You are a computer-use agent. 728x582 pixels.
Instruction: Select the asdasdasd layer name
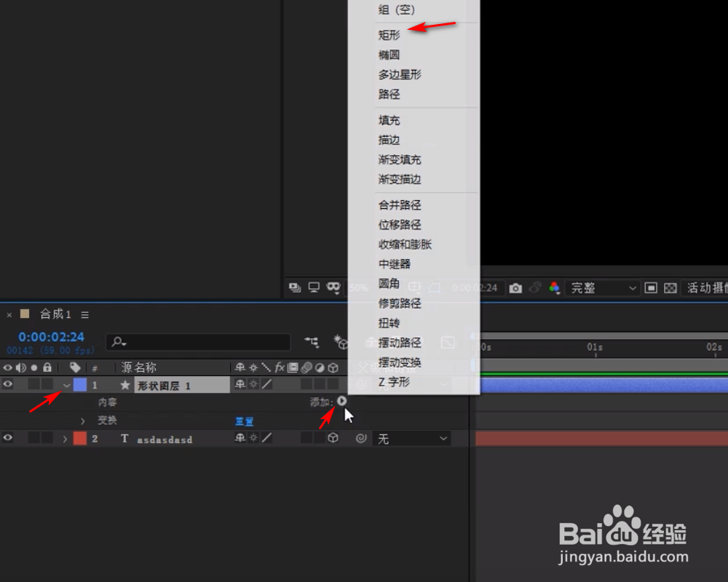(165, 439)
